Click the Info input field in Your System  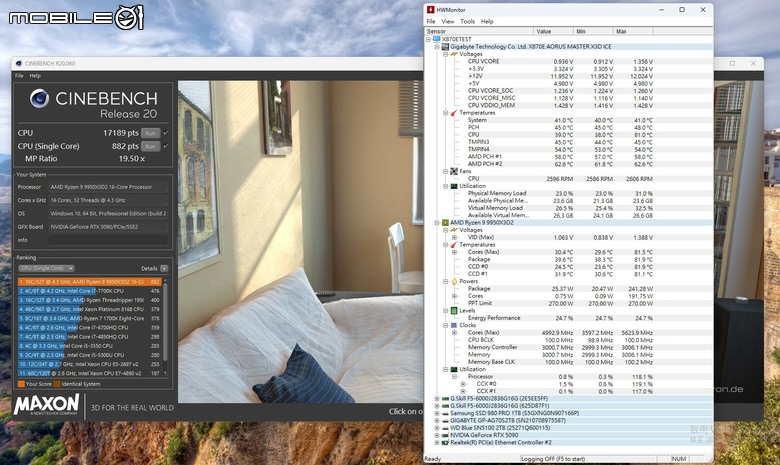click(108, 240)
